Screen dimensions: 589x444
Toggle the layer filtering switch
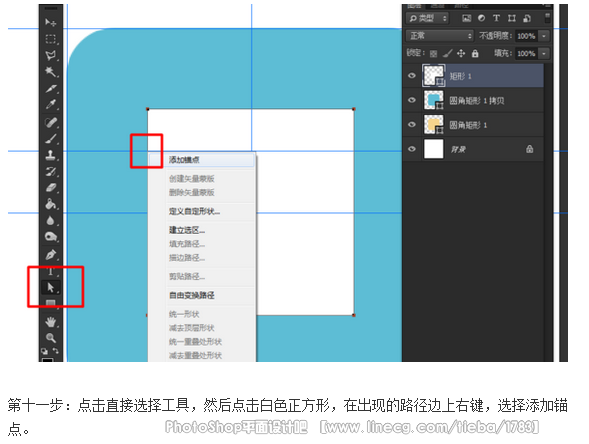[547, 17]
